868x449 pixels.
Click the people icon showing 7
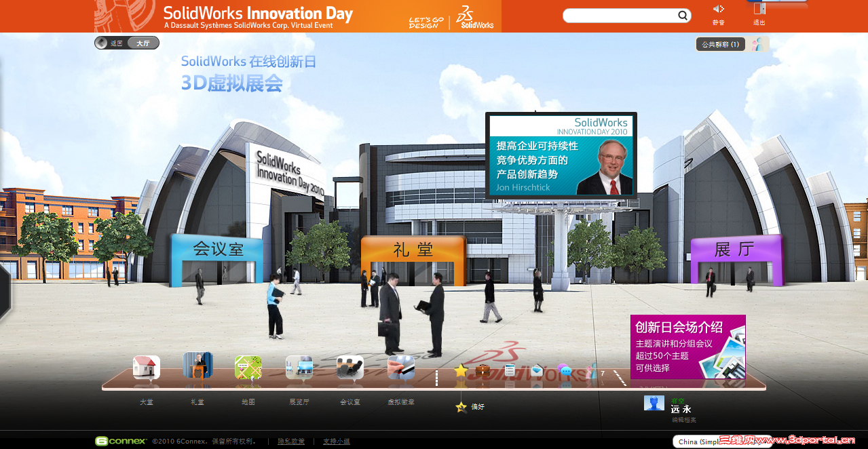[x=592, y=371]
